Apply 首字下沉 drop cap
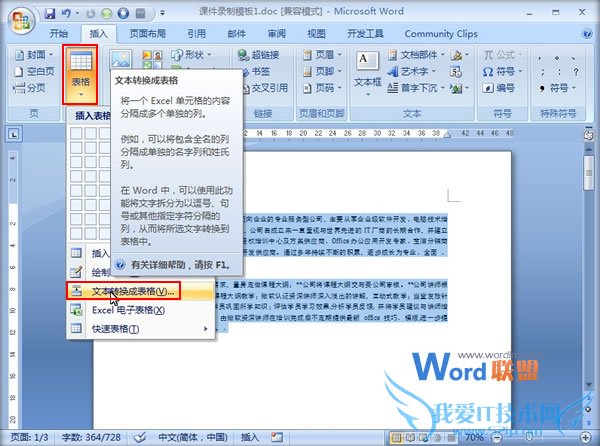Image resolution: width=600 pixels, height=446 pixels. (416, 88)
